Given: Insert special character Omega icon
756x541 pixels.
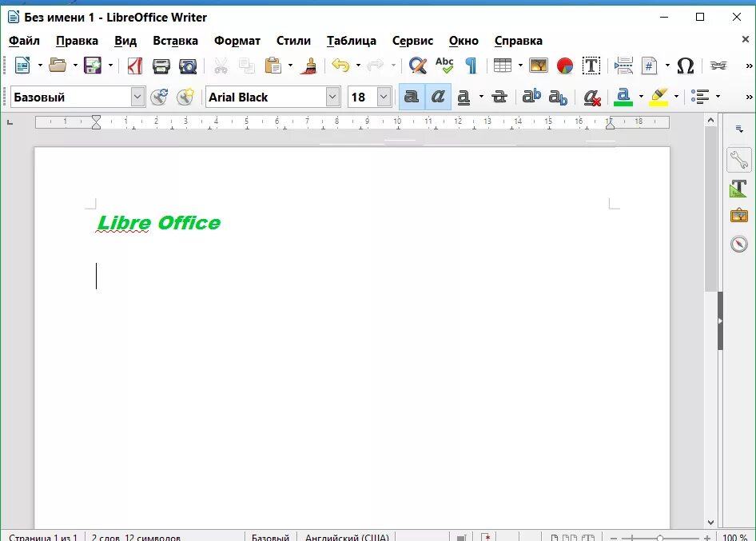Looking at the screenshot, I should click(x=685, y=65).
